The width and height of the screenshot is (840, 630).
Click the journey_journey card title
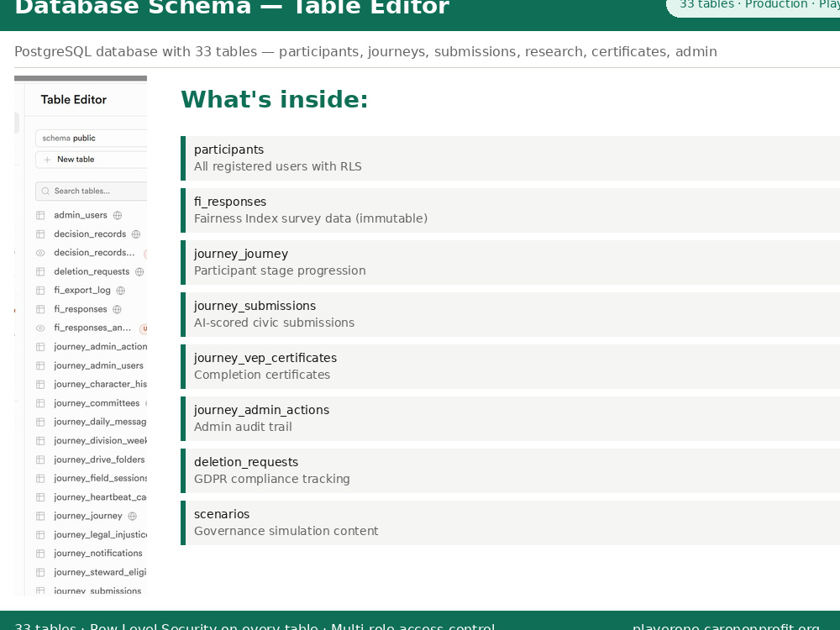(241, 254)
